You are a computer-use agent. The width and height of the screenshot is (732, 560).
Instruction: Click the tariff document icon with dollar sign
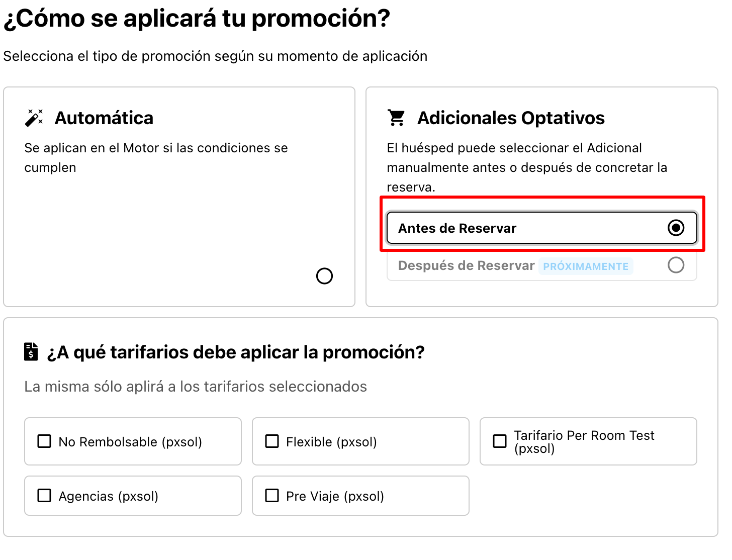(x=31, y=352)
